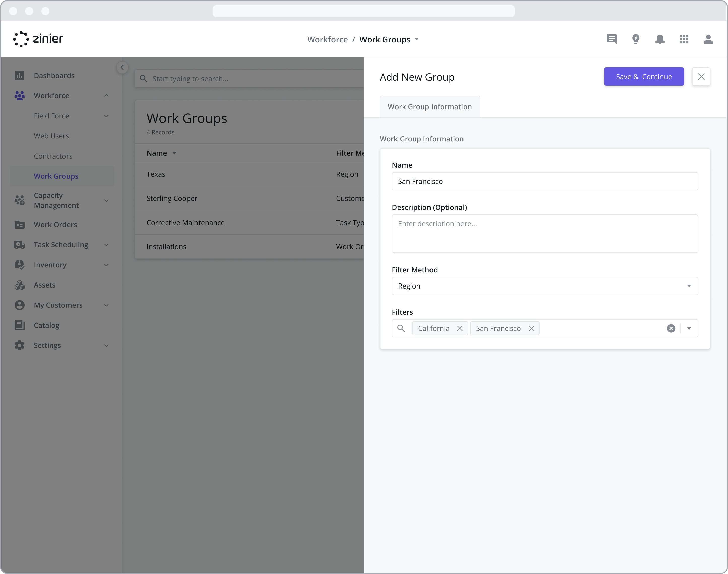Click the Inventory box icon

(19, 265)
